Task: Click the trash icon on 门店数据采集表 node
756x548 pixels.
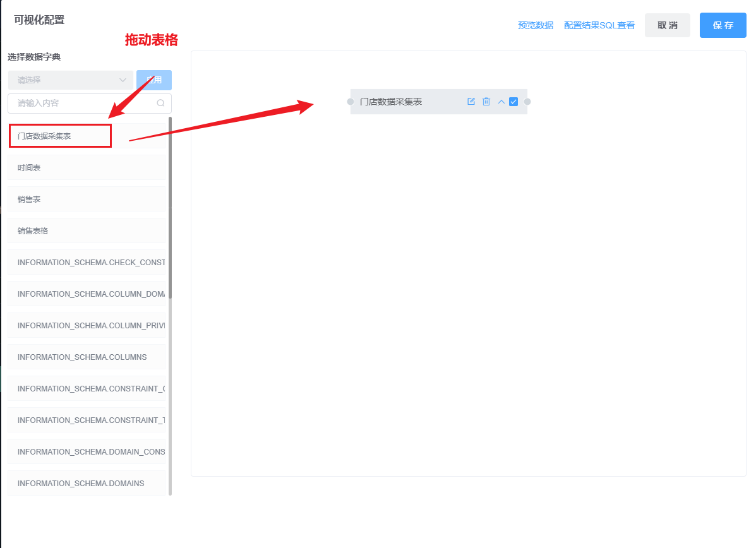Action: [486, 102]
